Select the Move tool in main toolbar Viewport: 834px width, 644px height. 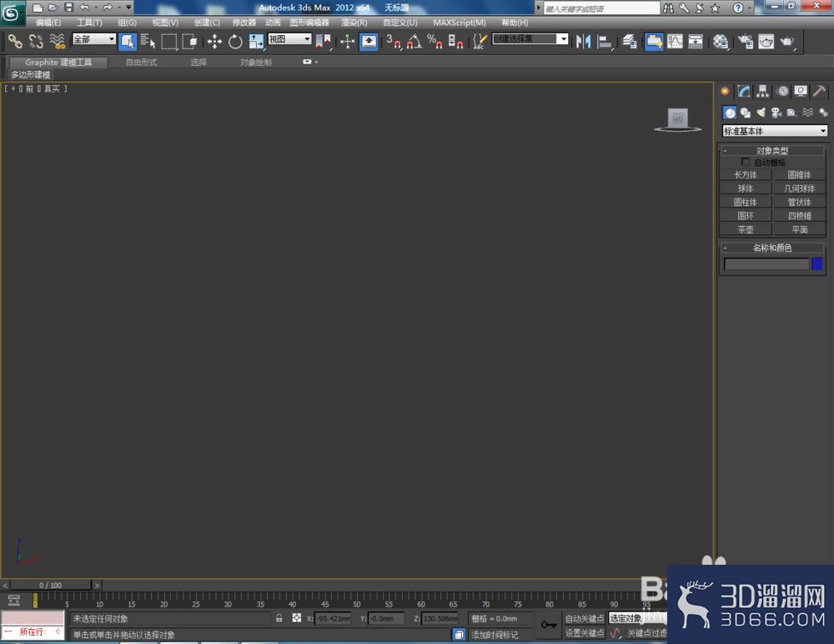coord(214,42)
